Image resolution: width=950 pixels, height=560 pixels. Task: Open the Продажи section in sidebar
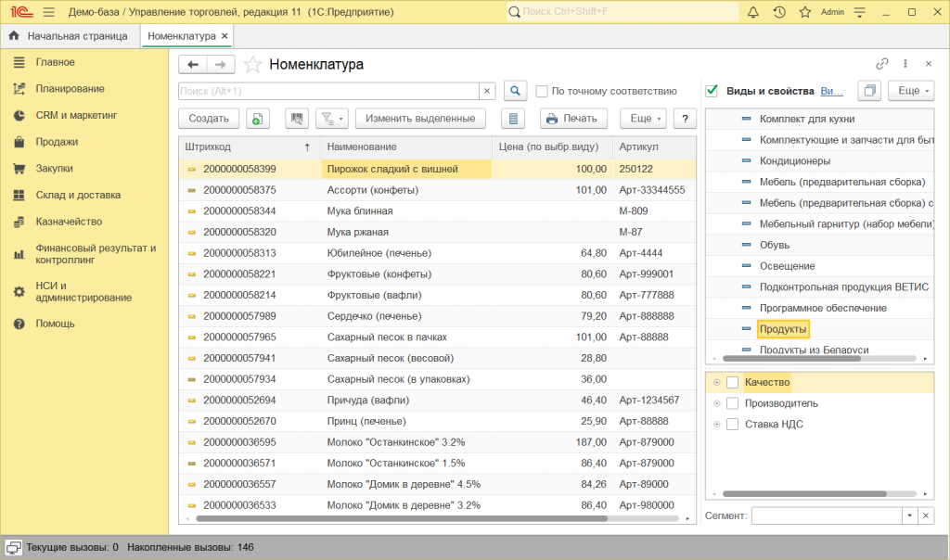pyautogui.click(x=57, y=142)
